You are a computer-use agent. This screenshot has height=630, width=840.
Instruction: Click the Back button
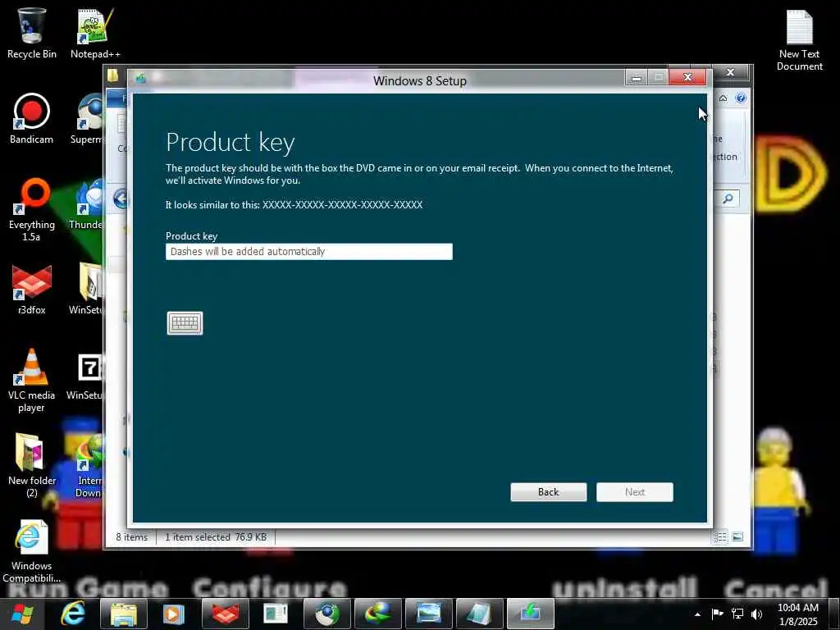[548, 492]
